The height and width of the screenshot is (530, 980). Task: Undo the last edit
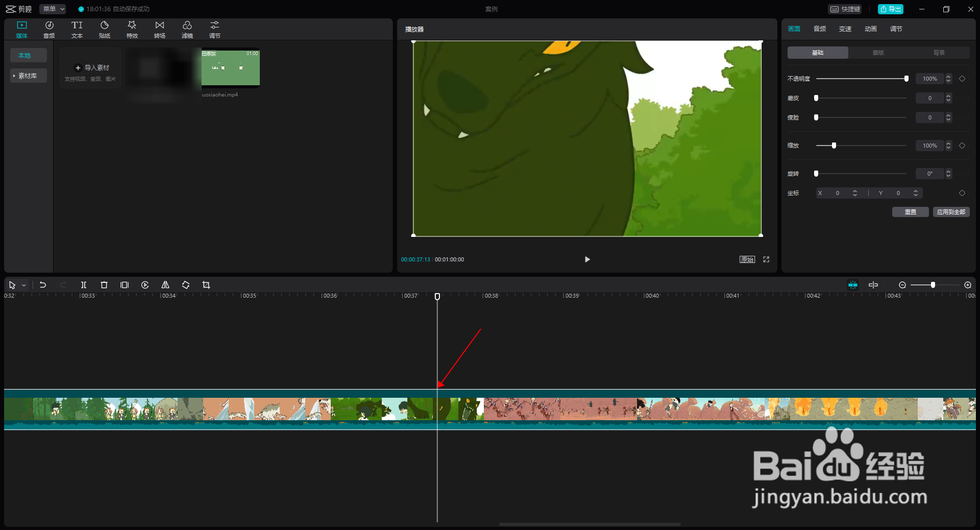(43, 285)
